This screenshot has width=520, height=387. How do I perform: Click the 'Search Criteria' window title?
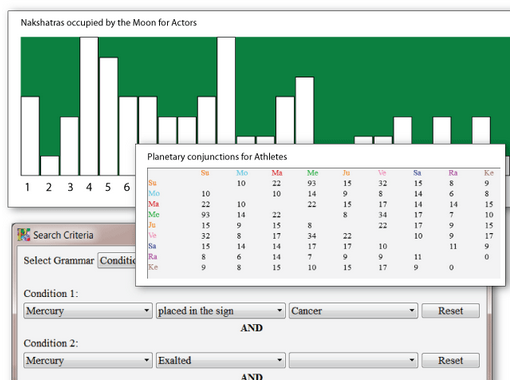click(63, 235)
